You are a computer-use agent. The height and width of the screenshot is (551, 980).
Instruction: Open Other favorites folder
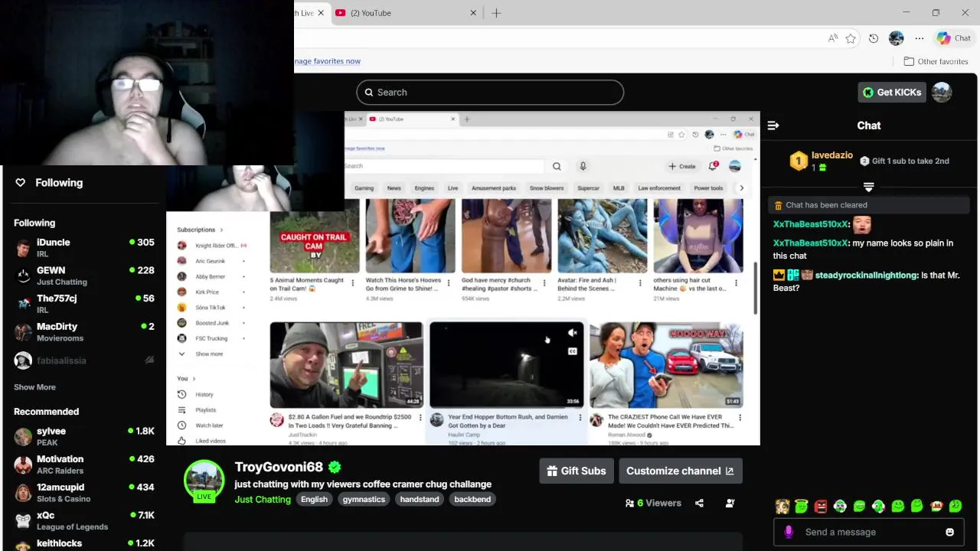point(936,61)
